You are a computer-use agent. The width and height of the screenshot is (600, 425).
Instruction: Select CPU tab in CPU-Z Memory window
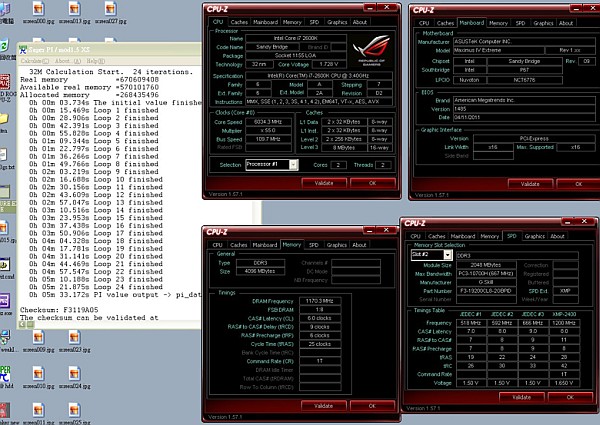[x=217, y=245]
